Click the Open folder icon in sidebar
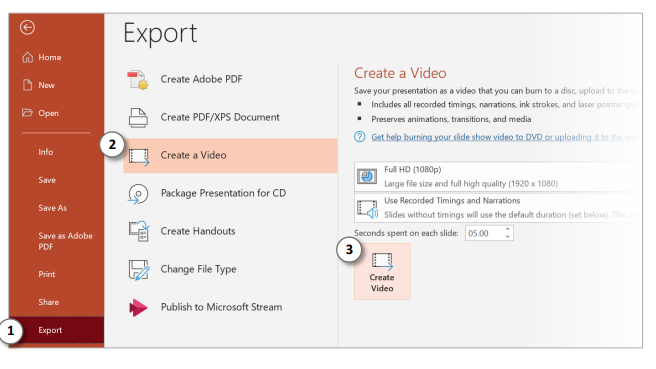 point(27,113)
